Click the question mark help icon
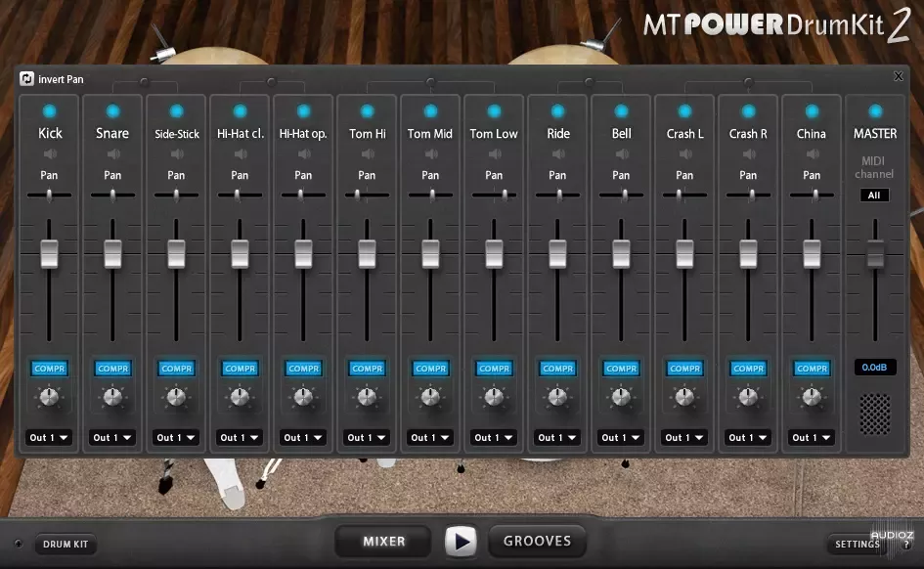Viewport: 924px width, 569px height. (x=907, y=546)
